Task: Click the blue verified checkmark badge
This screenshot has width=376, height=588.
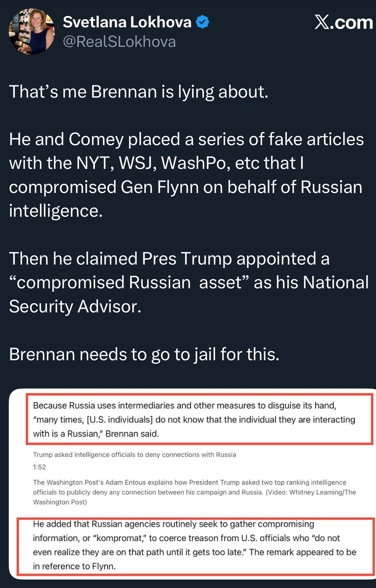Action: (x=202, y=22)
